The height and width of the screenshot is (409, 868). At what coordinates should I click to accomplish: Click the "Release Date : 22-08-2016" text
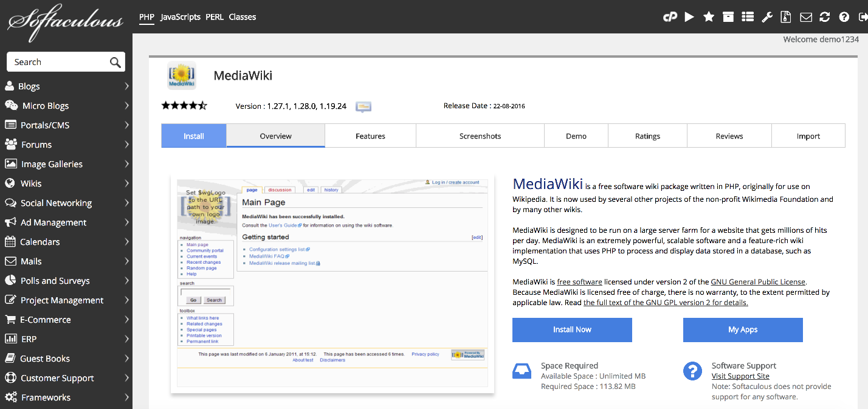(484, 106)
